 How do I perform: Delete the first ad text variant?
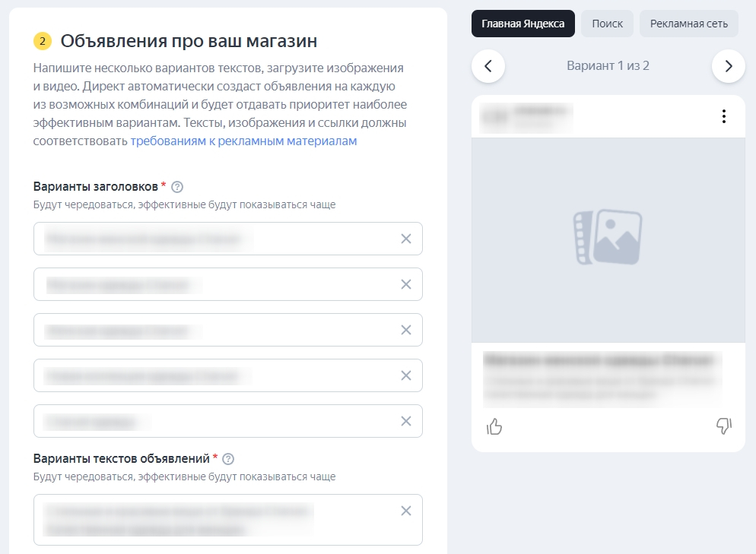pyautogui.click(x=406, y=511)
